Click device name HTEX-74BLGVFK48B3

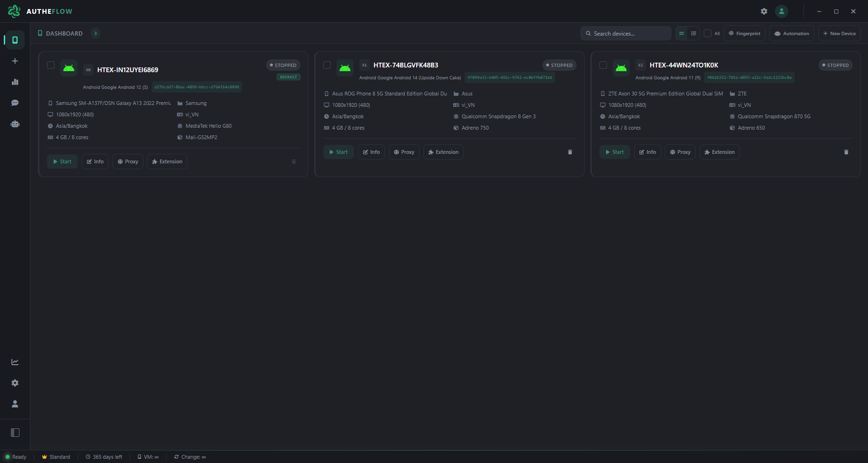(406, 65)
